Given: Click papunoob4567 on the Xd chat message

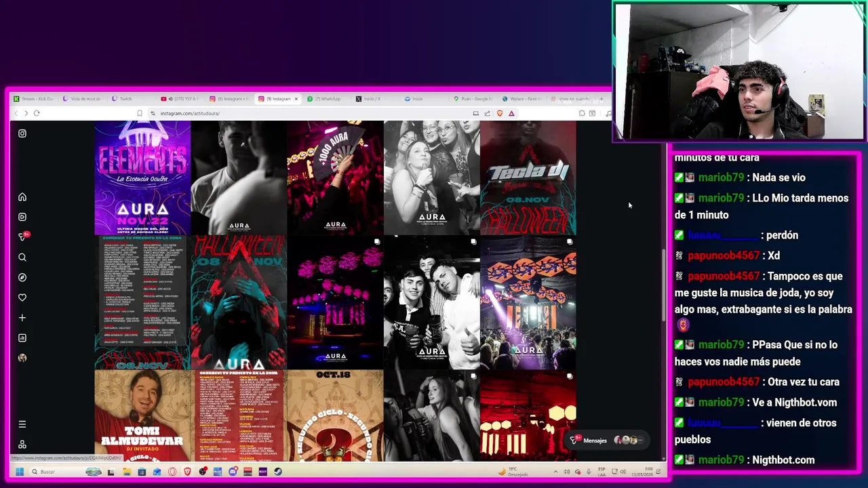Looking at the screenshot, I should click(x=724, y=256).
